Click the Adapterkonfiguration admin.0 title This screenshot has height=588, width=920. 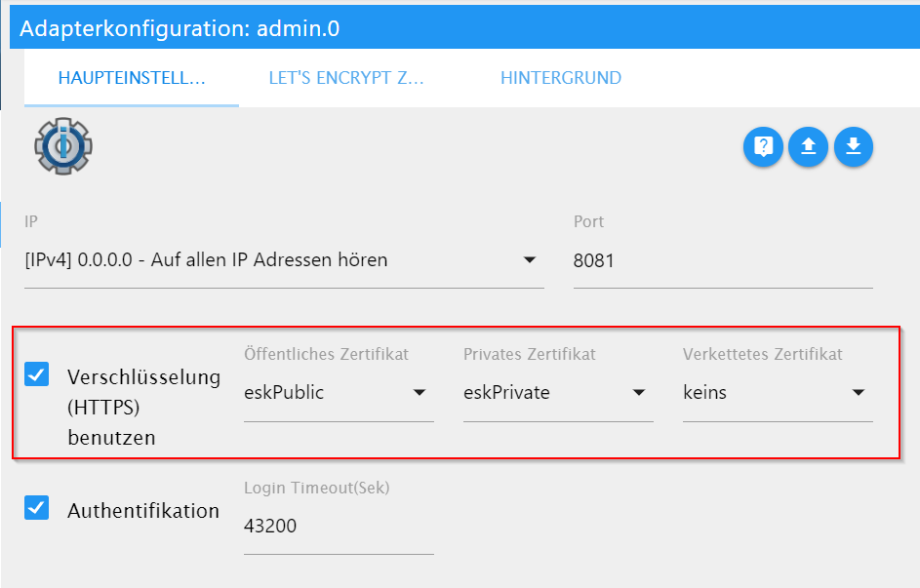(180, 28)
